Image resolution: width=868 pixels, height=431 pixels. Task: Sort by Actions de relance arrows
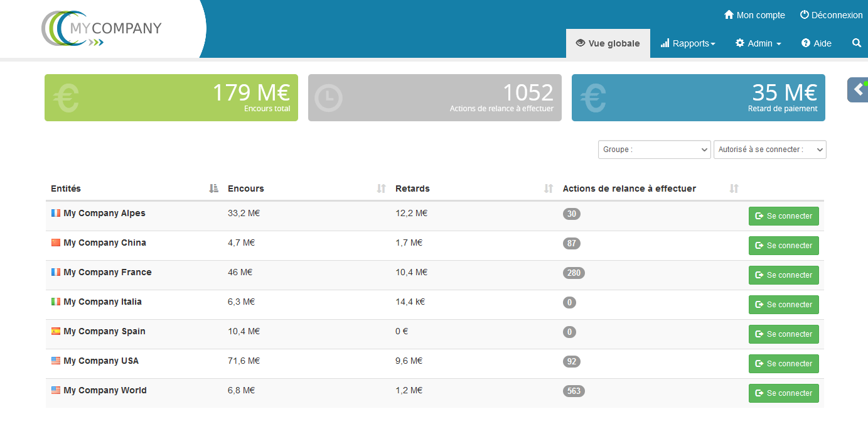coord(734,188)
